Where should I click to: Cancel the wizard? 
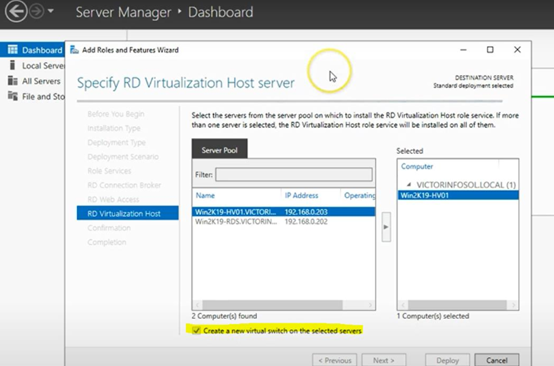point(497,360)
